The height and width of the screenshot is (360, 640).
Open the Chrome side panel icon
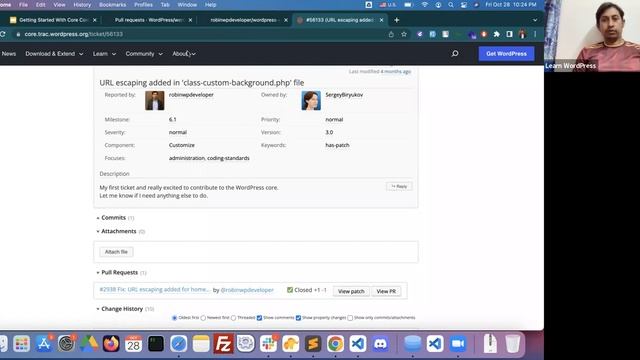[509, 34]
